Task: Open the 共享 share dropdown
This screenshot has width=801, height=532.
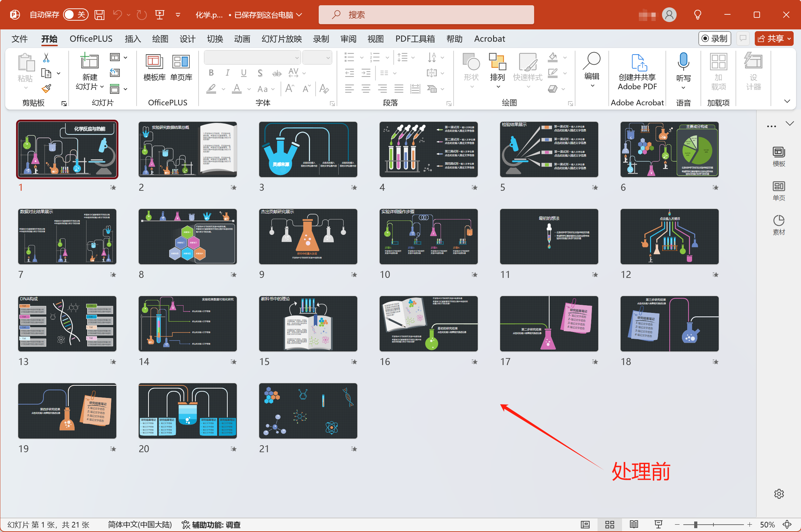Action: coord(789,39)
